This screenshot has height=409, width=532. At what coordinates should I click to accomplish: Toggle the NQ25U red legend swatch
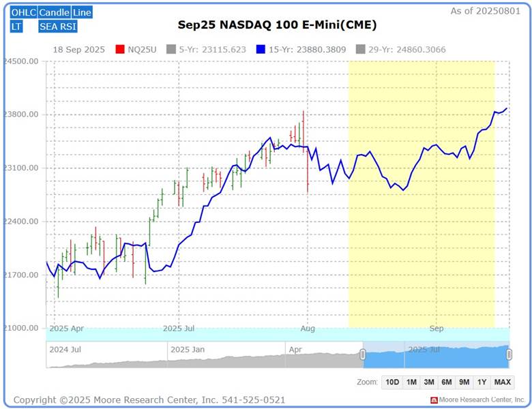click(120, 50)
